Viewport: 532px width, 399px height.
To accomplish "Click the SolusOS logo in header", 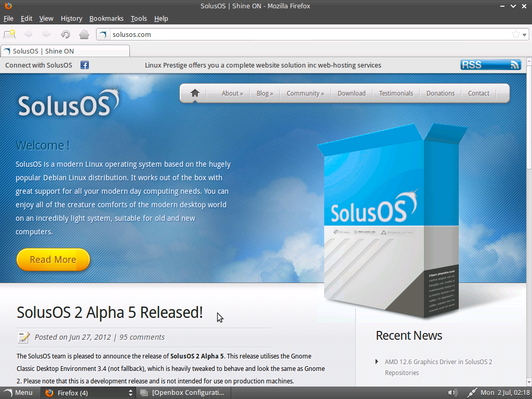I will pyautogui.click(x=69, y=102).
